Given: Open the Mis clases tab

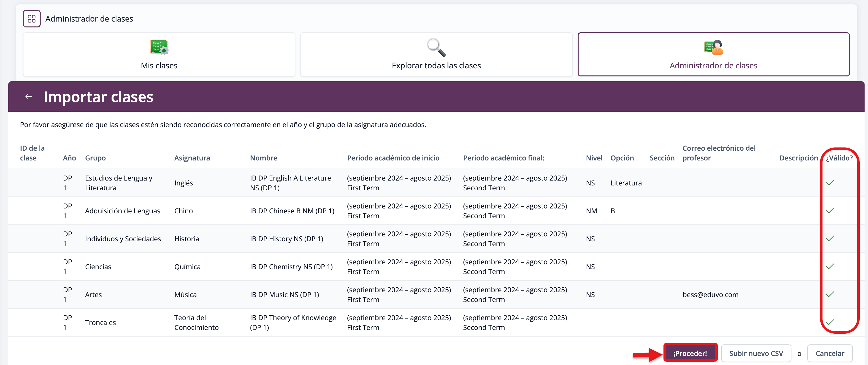Looking at the screenshot, I should tap(159, 65).
